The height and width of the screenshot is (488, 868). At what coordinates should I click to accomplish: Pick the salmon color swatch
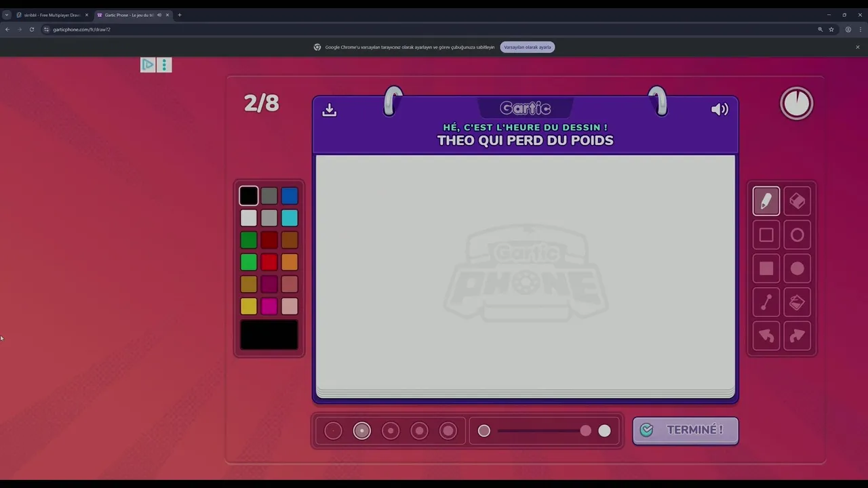(x=290, y=284)
